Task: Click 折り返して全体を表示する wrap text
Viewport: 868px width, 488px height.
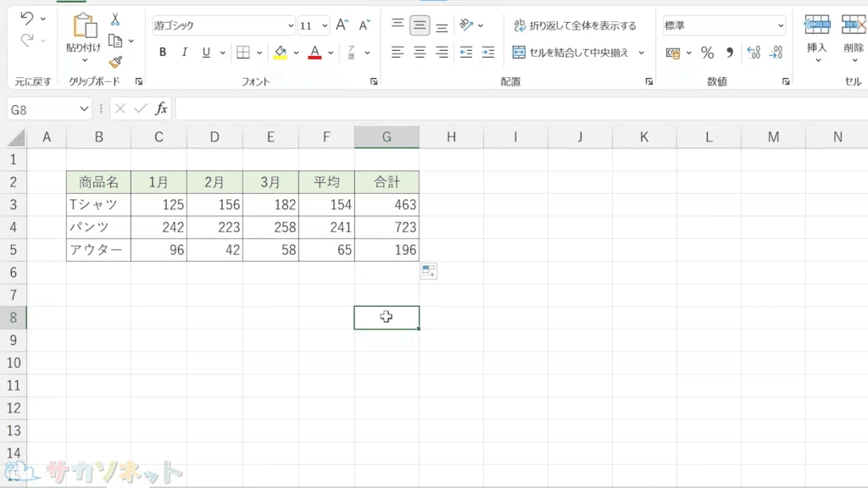Action: (x=576, y=25)
